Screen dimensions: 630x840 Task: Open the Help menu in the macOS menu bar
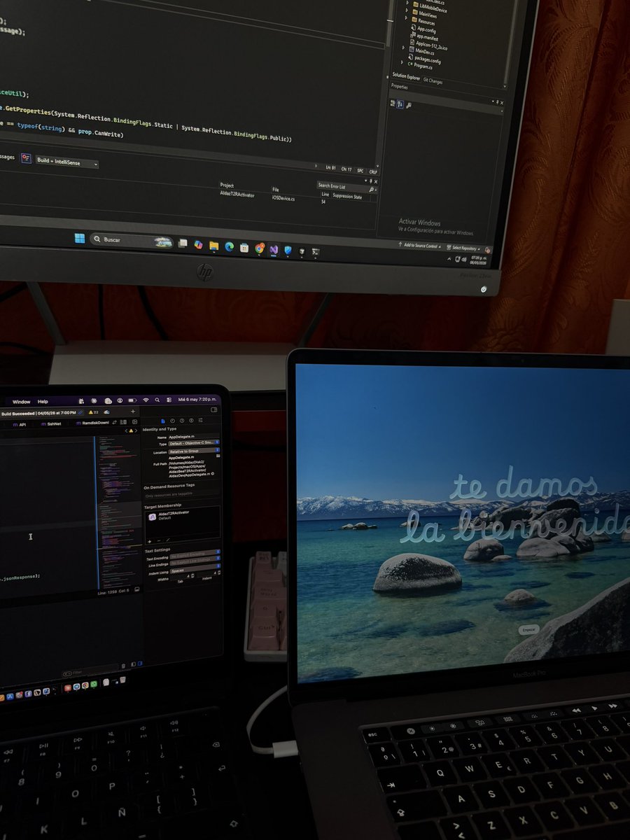click(43, 402)
